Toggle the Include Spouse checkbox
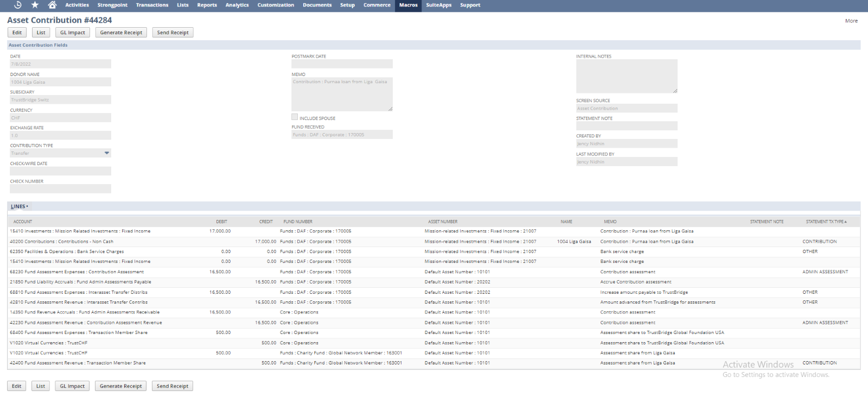 click(x=295, y=117)
